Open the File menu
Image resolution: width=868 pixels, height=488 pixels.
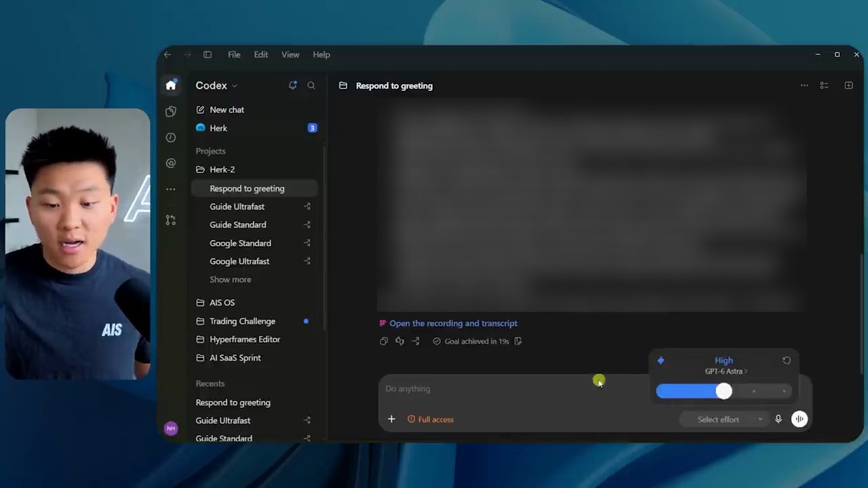[x=234, y=54]
